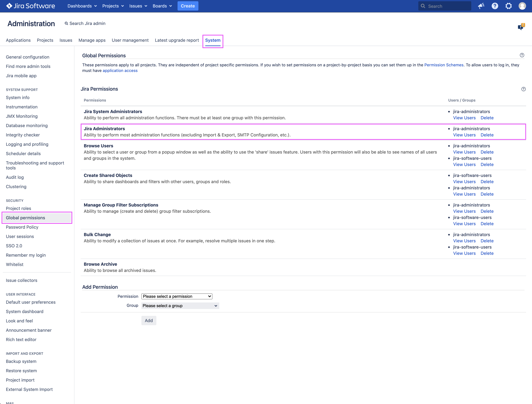This screenshot has height=404, width=532.
Task: Open Jira mobile app settings
Action: point(21,76)
